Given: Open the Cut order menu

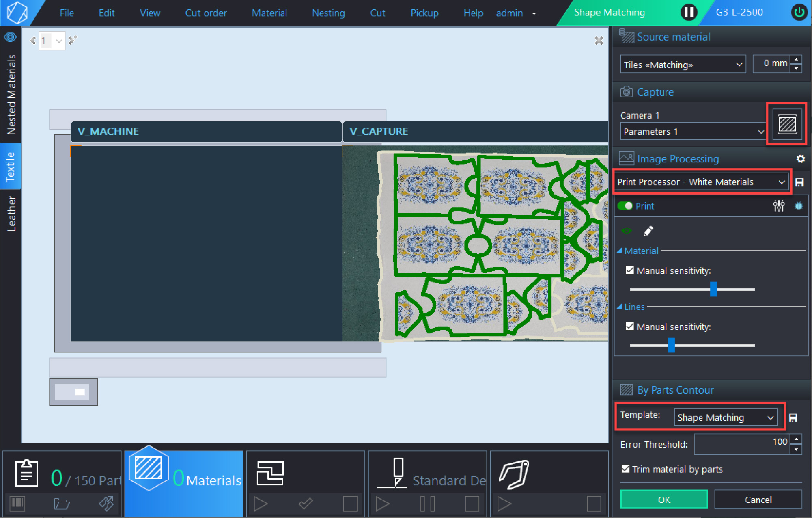Looking at the screenshot, I should click(x=206, y=13).
